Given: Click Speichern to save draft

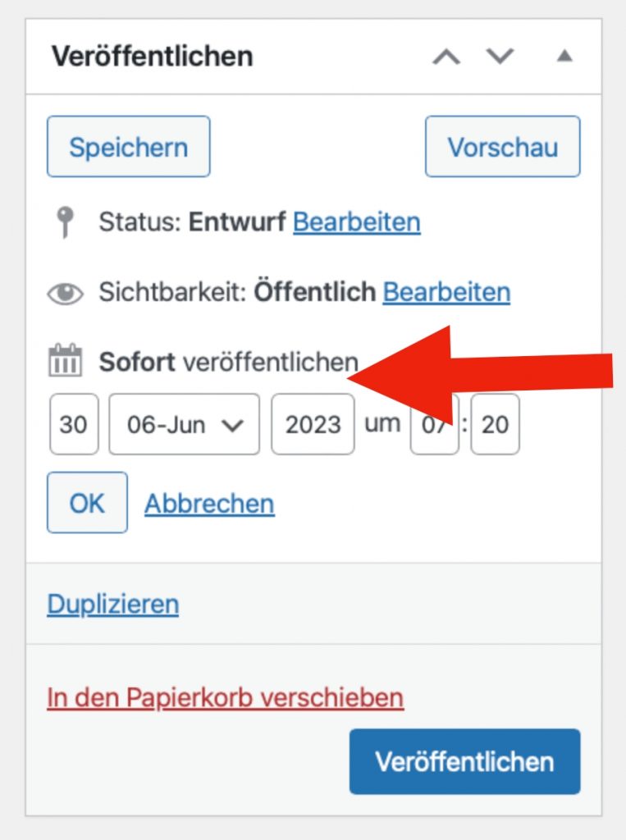Looking at the screenshot, I should tap(128, 147).
